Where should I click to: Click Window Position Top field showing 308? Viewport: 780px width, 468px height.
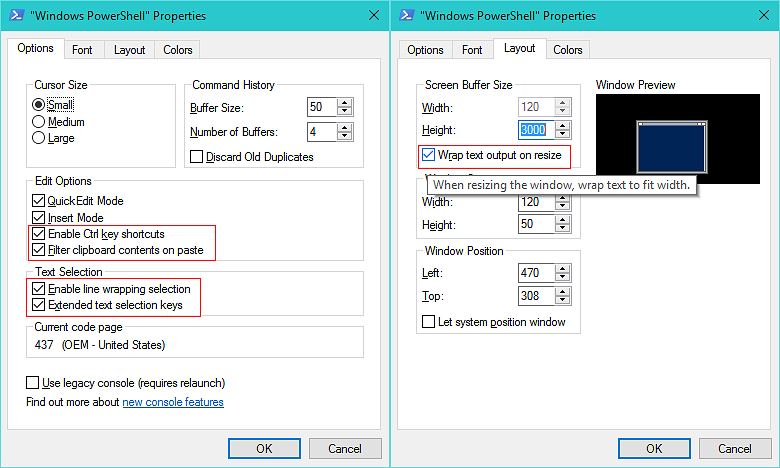(x=536, y=296)
